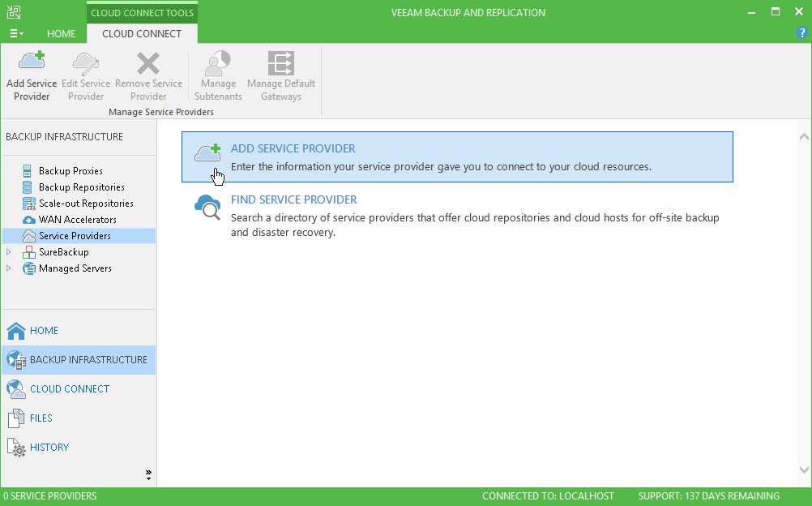Select the Cloud Connect ribbon tab
Screen dimensions: 812x506
[x=142, y=33]
